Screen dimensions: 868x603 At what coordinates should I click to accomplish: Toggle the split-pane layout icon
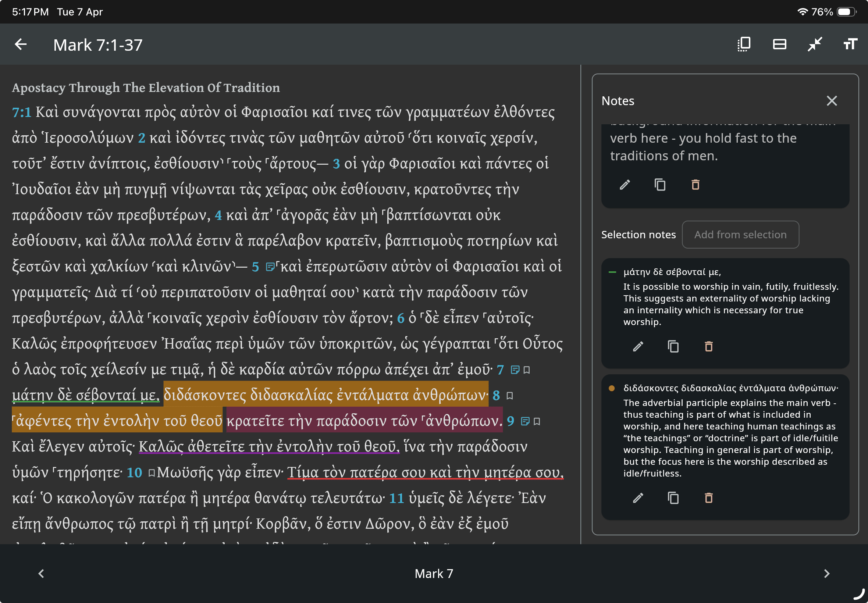tap(779, 44)
